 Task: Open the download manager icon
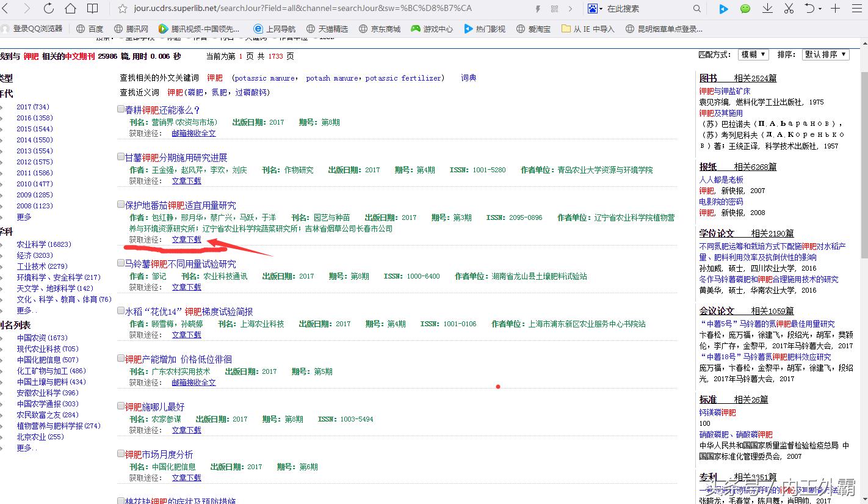click(767, 9)
